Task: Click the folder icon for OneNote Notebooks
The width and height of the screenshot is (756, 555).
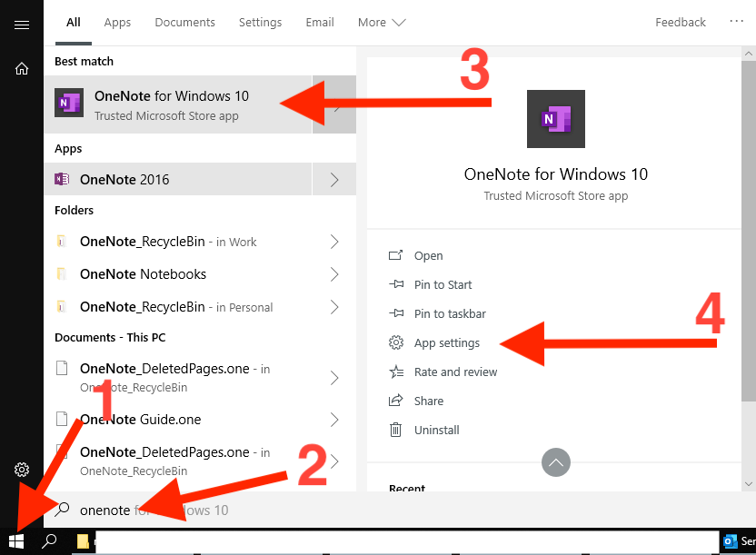Action: pos(61,273)
